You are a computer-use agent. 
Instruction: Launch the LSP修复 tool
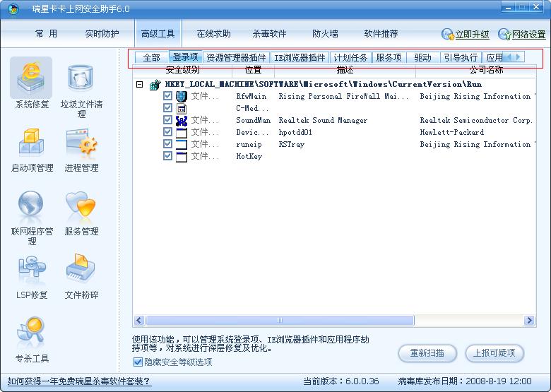point(32,278)
